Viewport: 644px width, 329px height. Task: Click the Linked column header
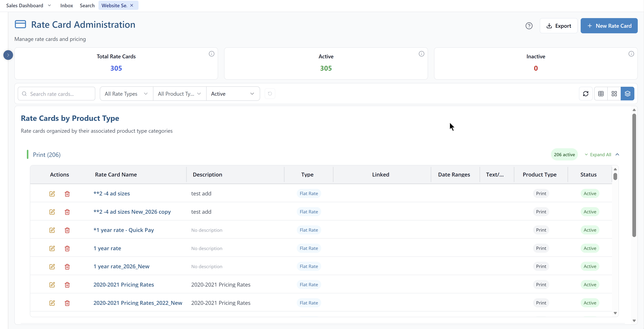coord(381,175)
